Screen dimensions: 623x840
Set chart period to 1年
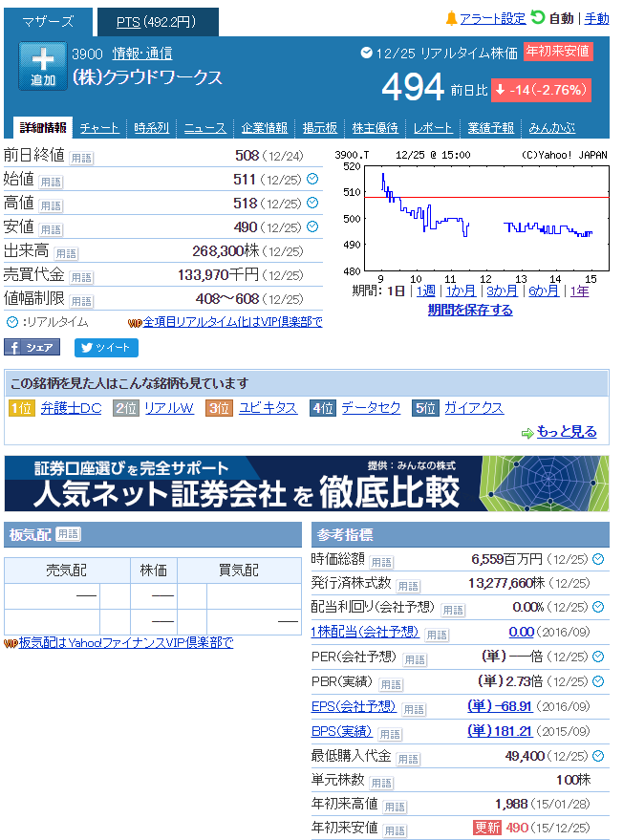[x=579, y=291]
